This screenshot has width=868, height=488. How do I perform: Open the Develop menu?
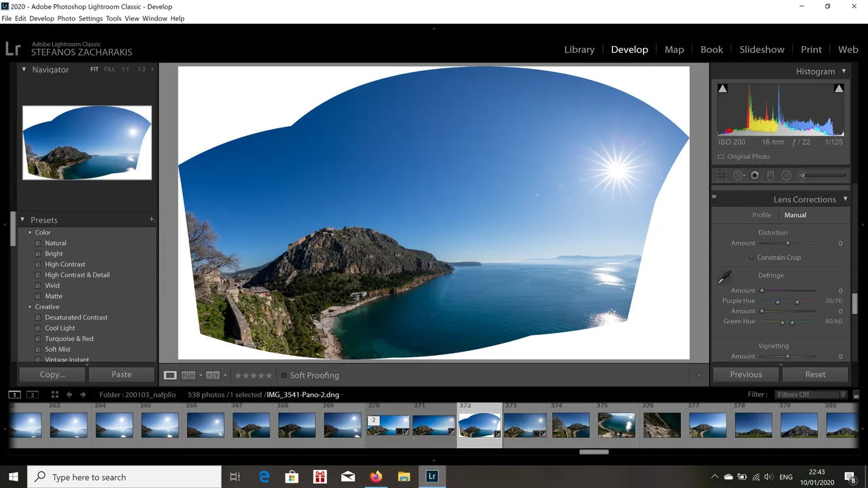(x=41, y=18)
